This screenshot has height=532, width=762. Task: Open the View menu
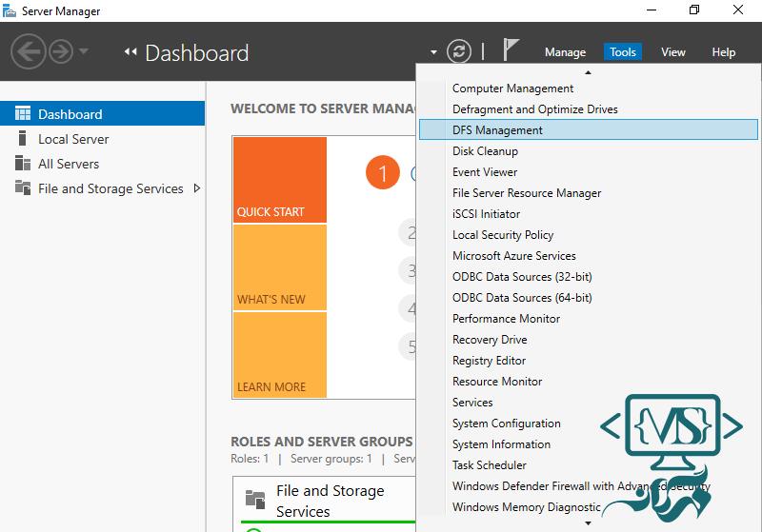point(673,52)
